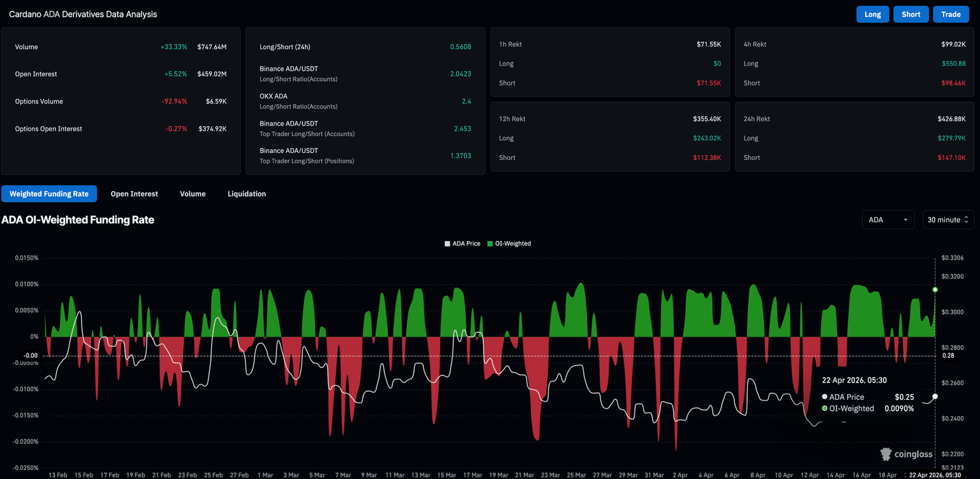The height and width of the screenshot is (479, 980).
Task: Click the white ADA Price legend swatch
Action: tap(447, 244)
